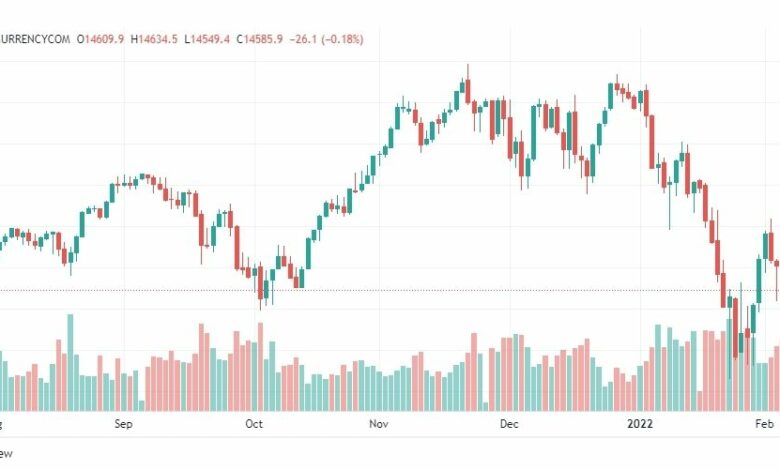This screenshot has width=780, height=470.
Task: Click the partial TradingView text at bottom-left
Action: coord(6,454)
